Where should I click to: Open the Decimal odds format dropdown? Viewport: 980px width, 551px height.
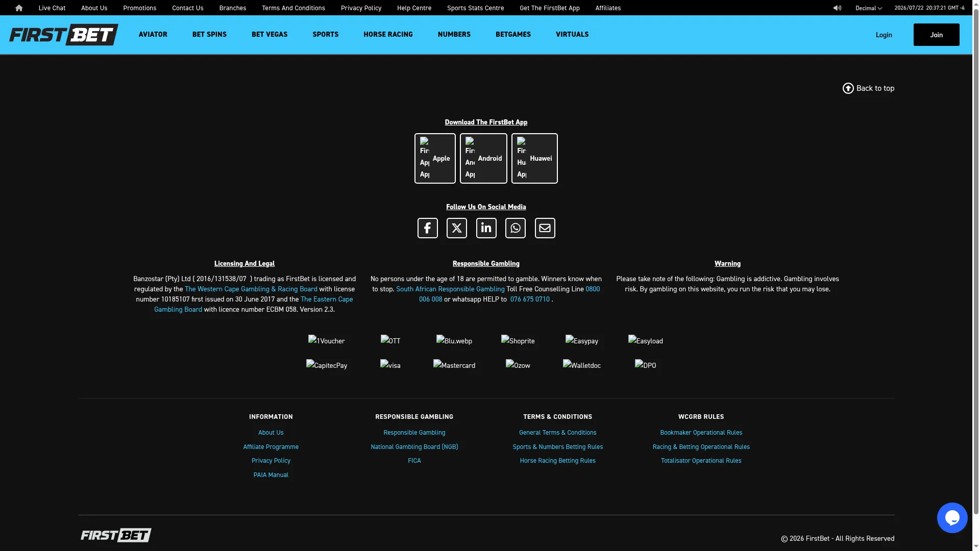tap(869, 8)
